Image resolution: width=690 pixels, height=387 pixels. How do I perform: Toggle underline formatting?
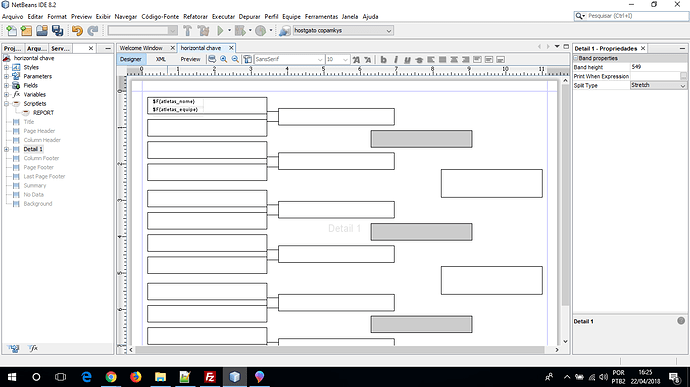coord(407,59)
